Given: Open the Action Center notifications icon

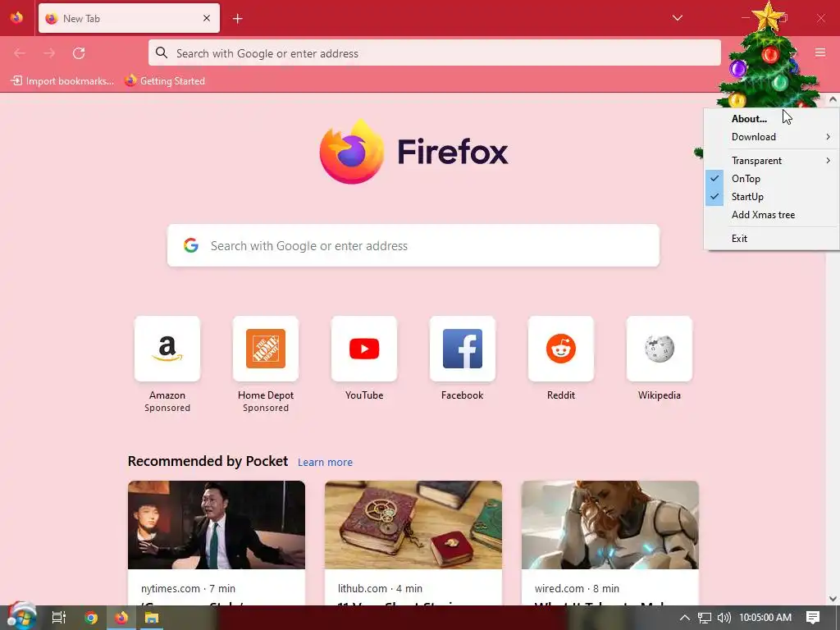Looking at the screenshot, I should click(x=813, y=618).
